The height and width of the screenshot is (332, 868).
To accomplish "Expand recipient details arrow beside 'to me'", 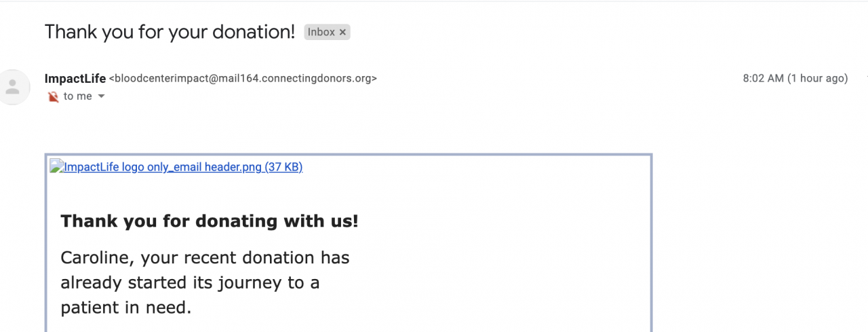I will pyautogui.click(x=102, y=96).
